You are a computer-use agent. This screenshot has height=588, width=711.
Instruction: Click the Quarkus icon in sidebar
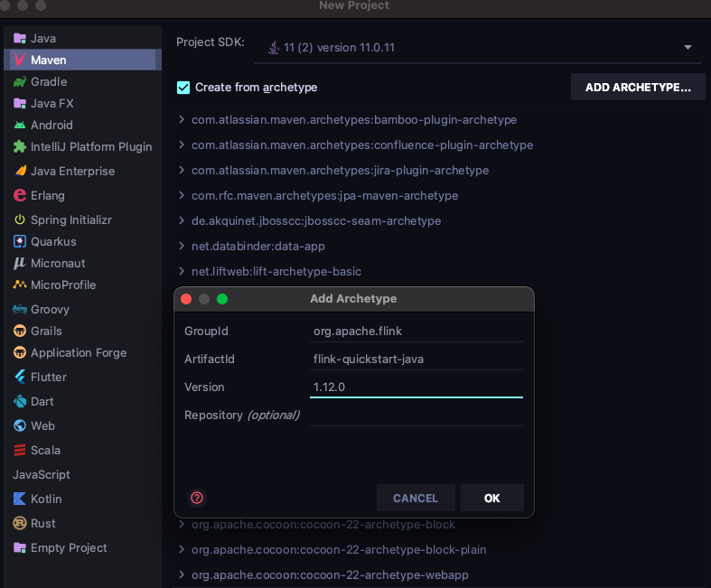click(x=20, y=242)
